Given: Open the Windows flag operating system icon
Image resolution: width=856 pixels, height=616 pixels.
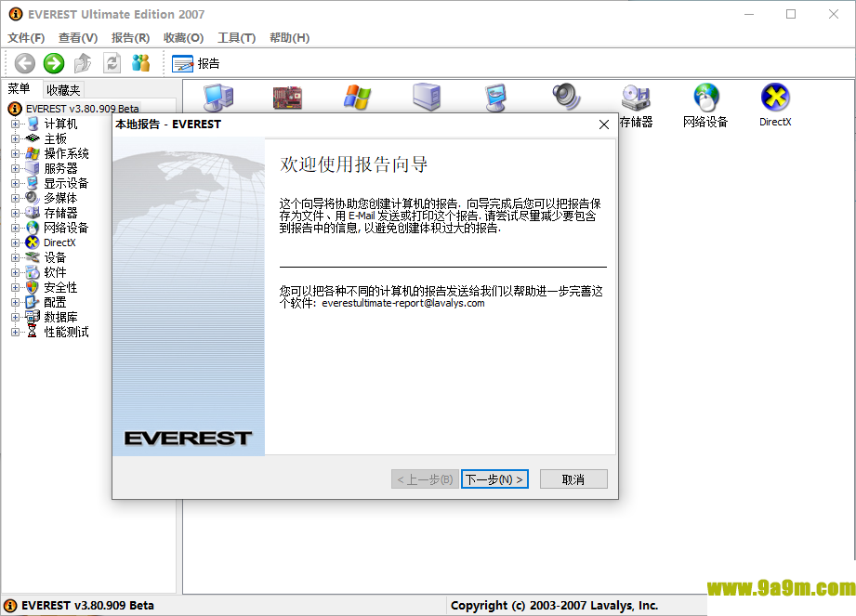Looking at the screenshot, I should 358,98.
